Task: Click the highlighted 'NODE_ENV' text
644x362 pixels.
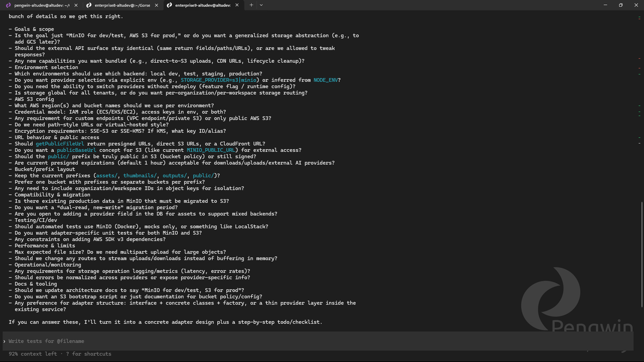Action: 326,80
